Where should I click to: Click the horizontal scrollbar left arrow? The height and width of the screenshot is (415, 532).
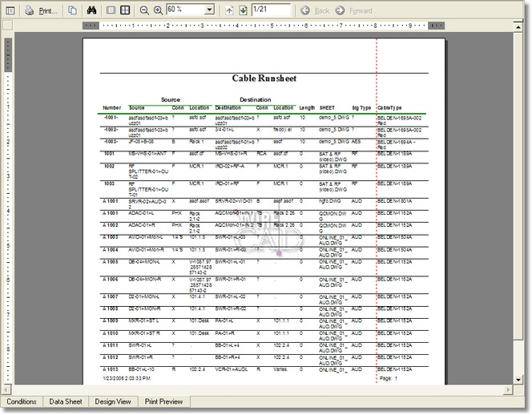coord(6,390)
